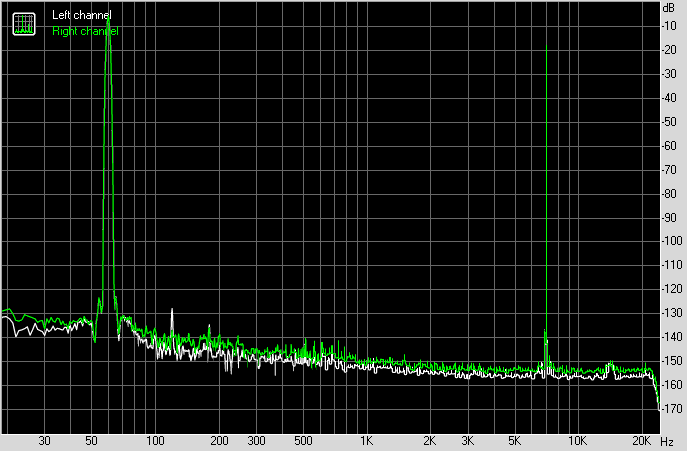Click the spectrum graph legend icon
687x451 pixels.
[23, 24]
